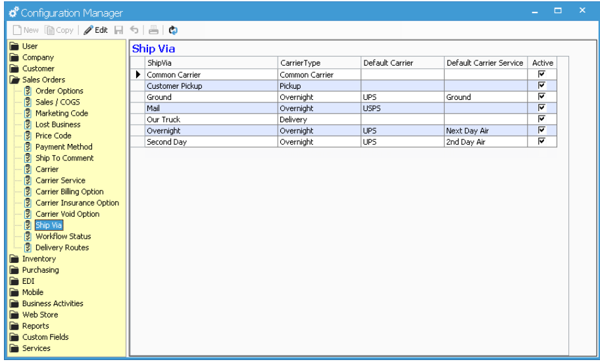The width and height of the screenshot is (600, 364).
Task: Select the Carrier Billing Option page icon
Action: coord(28,191)
